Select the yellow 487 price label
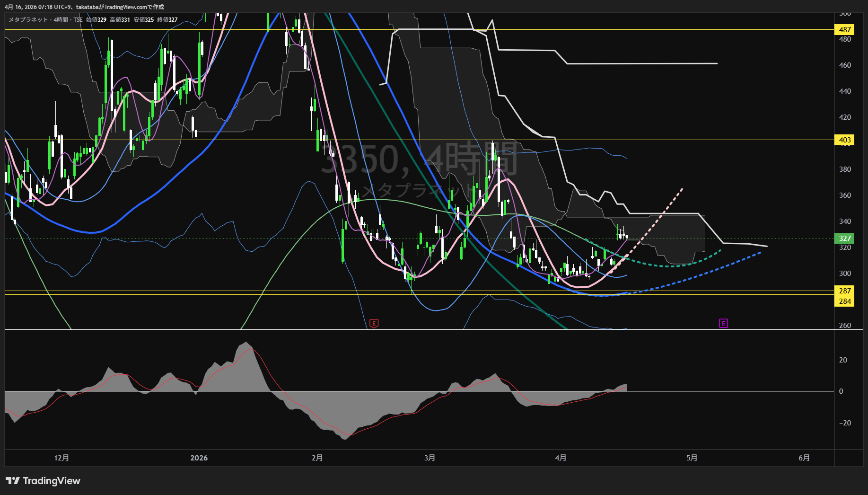Screen dimensions: 868x495 (x=844, y=30)
